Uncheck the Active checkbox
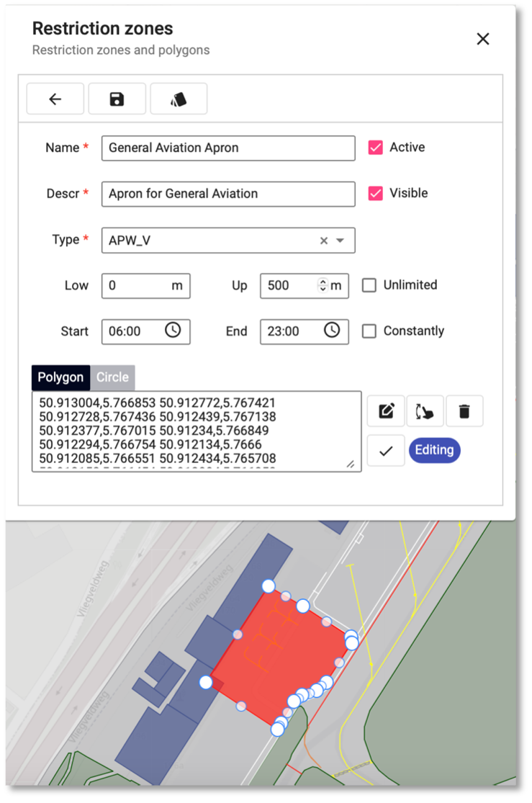532x803 pixels. 375,148
